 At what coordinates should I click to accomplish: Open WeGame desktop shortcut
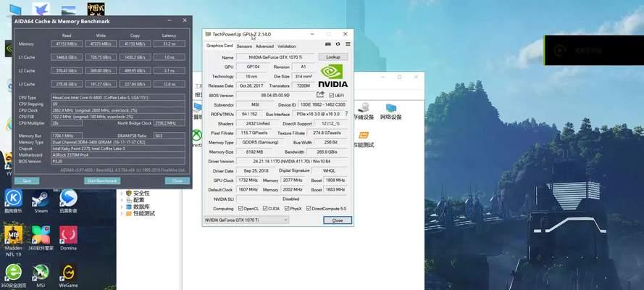click(x=68, y=275)
